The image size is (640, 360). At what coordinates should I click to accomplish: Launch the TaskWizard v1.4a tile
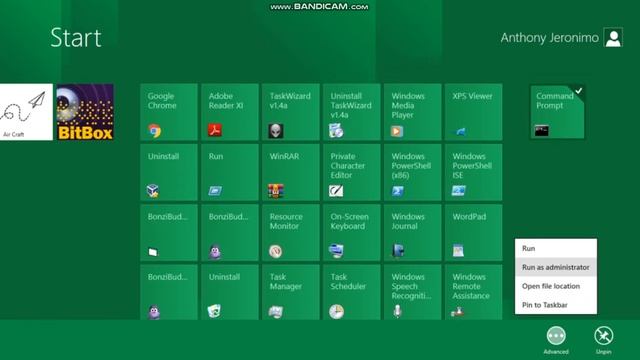pos(291,112)
